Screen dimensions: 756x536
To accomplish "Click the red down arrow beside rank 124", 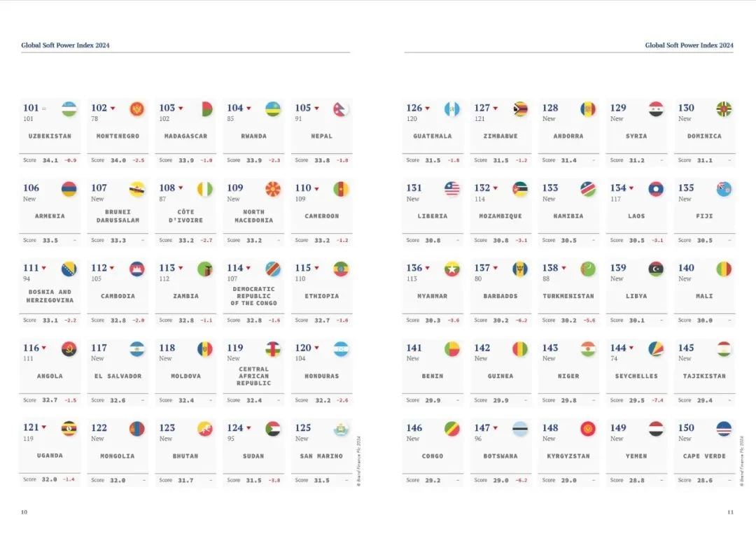I will pyautogui.click(x=248, y=428).
